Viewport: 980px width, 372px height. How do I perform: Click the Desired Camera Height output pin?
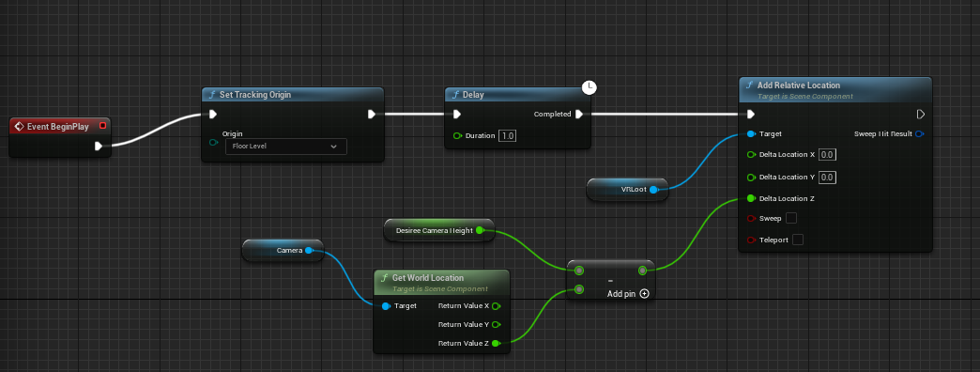pos(480,230)
